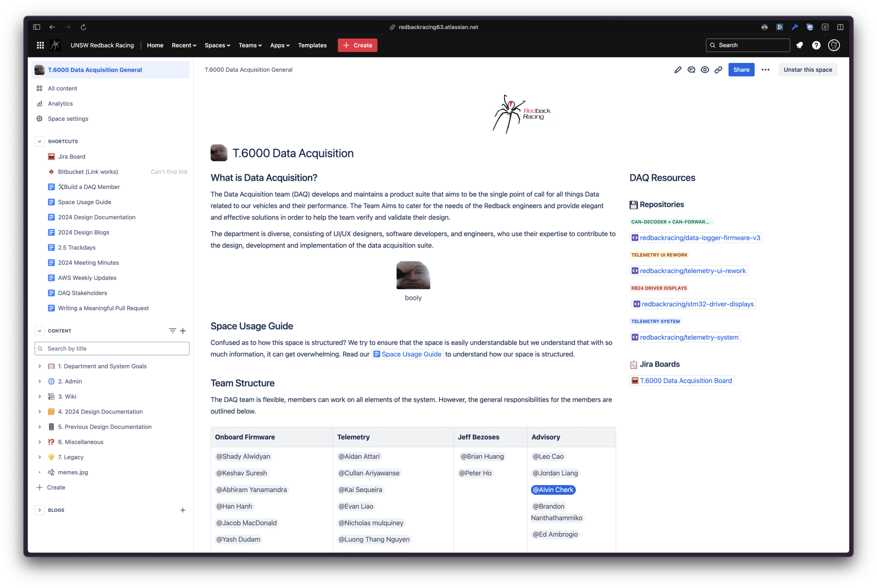Open the Templates menu item
Viewport: 877px width, 588px height.
point(312,45)
